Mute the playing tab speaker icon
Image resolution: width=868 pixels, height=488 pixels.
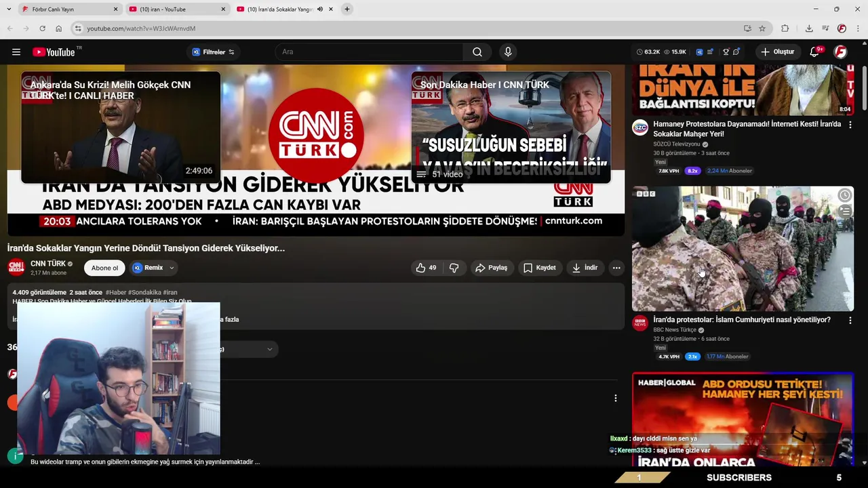(x=320, y=9)
